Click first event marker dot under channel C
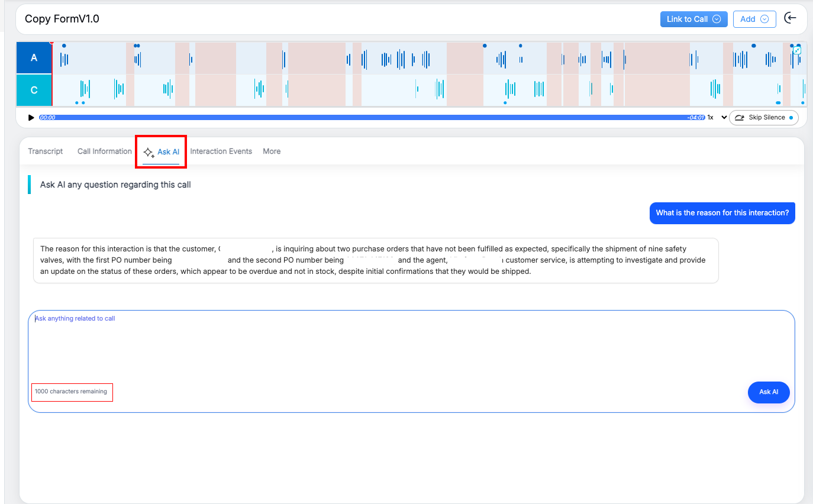The height and width of the screenshot is (504, 813). click(x=77, y=103)
